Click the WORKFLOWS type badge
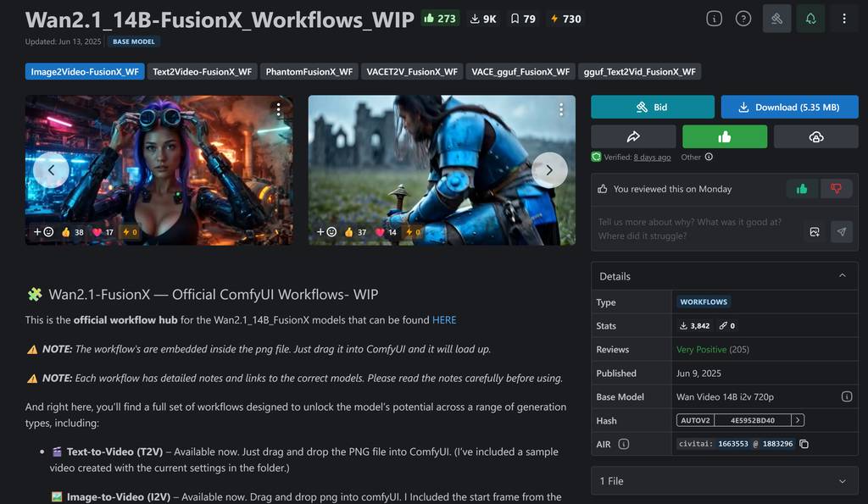The image size is (868, 504). [x=704, y=302]
